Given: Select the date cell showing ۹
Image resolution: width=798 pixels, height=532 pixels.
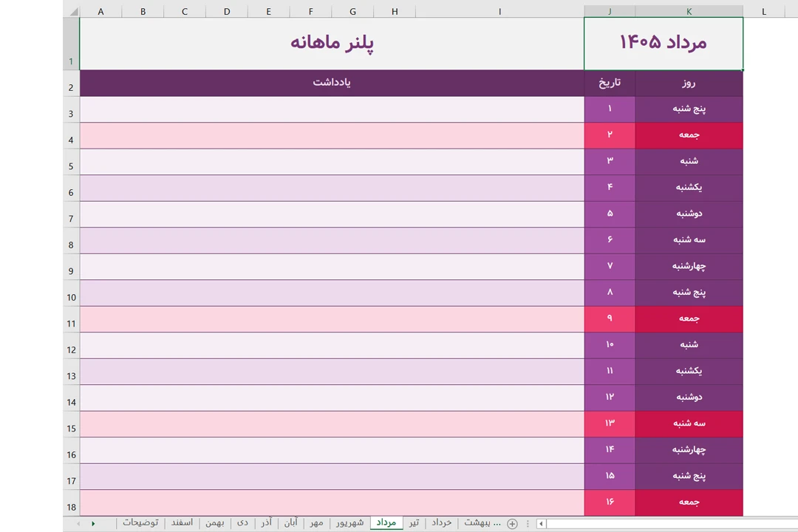Looking at the screenshot, I should pyautogui.click(x=610, y=319).
